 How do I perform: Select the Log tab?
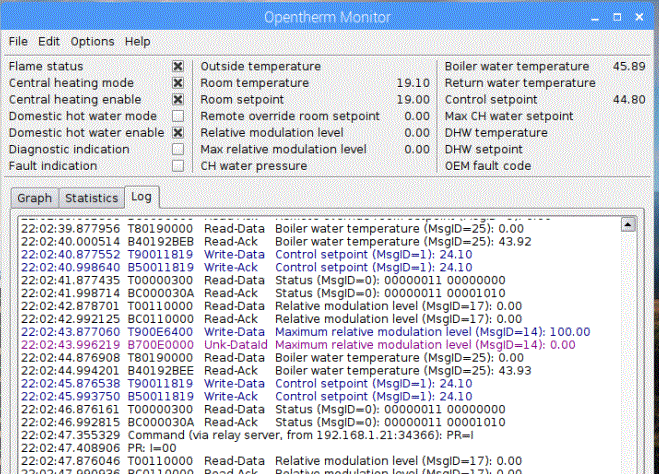coord(142,197)
